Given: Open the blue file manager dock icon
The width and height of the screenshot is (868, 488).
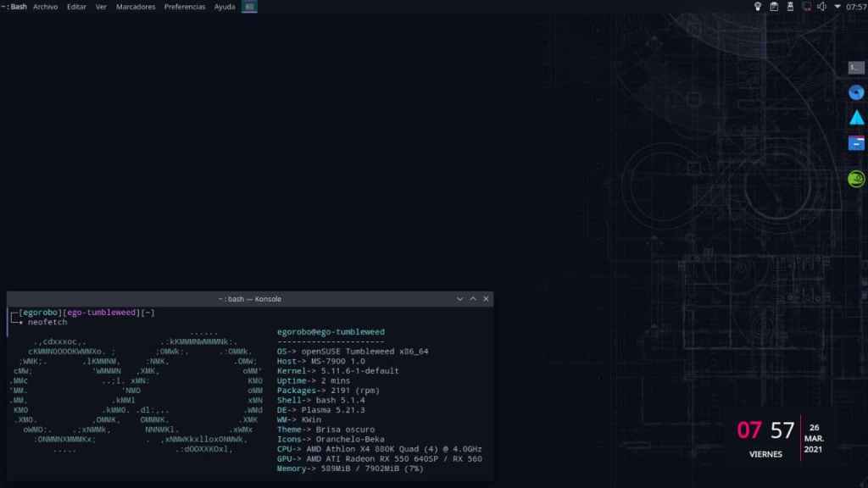Looking at the screenshot, I should click(856, 143).
